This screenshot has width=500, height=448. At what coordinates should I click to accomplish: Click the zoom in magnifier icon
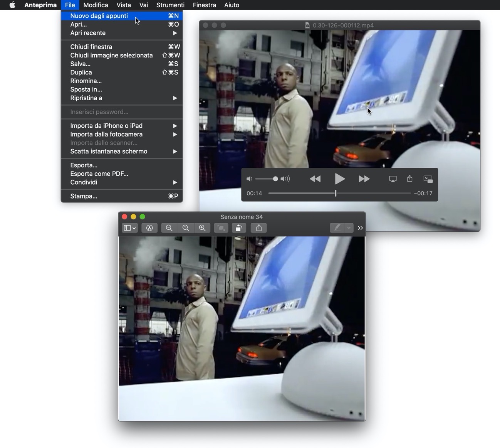pyautogui.click(x=202, y=228)
